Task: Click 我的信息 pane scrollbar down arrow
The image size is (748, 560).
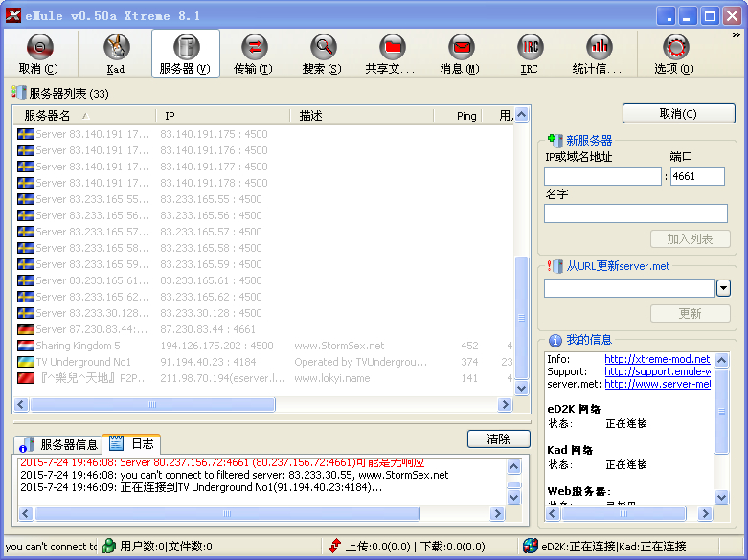Action: point(722,498)
